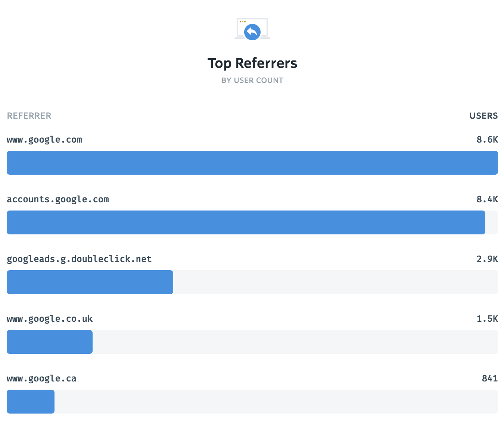Select the 8.4K users value
The image size is (504, 424).
tap(487, 199)
